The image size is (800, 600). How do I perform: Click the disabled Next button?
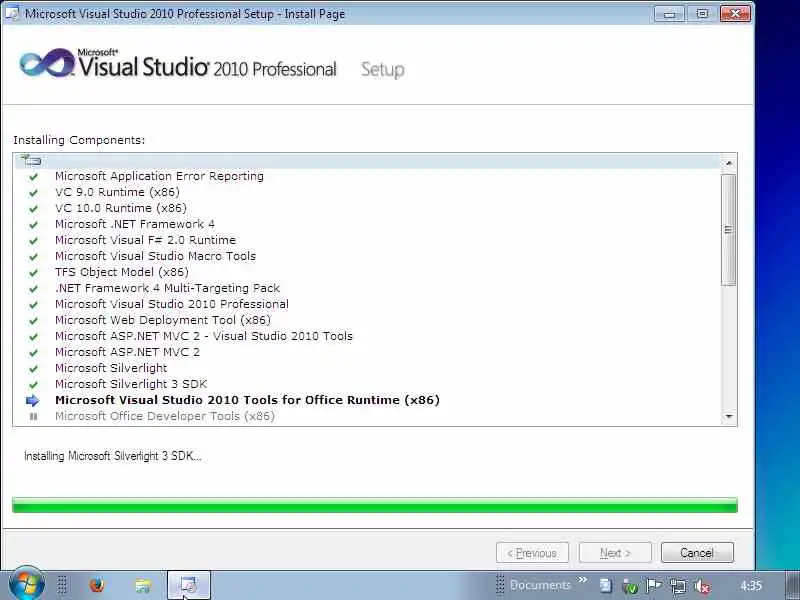tap(615, 553)
